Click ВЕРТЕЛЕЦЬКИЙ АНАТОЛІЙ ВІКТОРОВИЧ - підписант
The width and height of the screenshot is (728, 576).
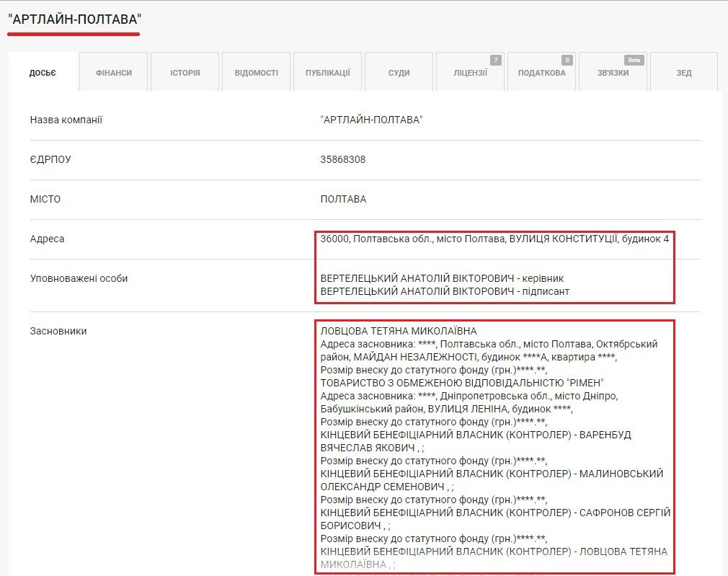(445, 291)
